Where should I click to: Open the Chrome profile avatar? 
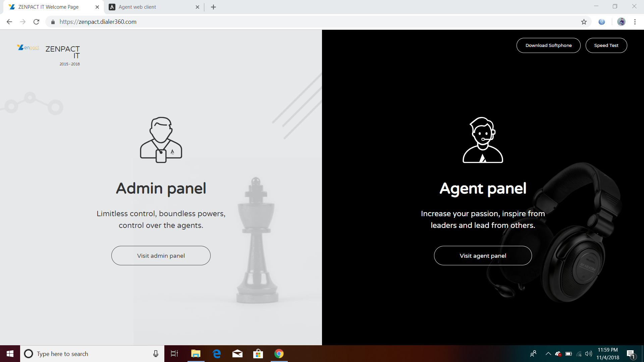pos(621,22)
